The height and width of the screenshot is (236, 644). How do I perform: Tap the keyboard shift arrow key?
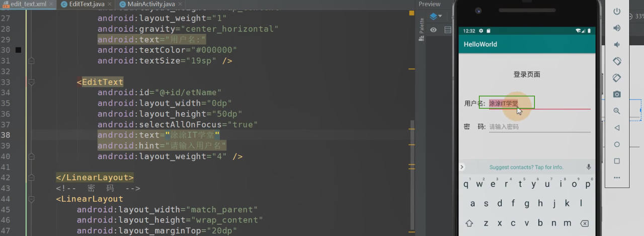click(x=469, y=223)
